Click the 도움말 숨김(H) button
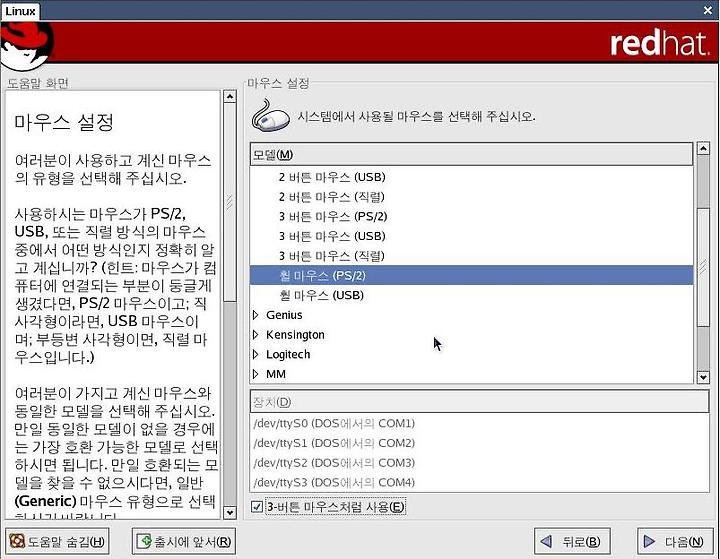The height and width of the screenshot is (559, 720). (57, 542)
